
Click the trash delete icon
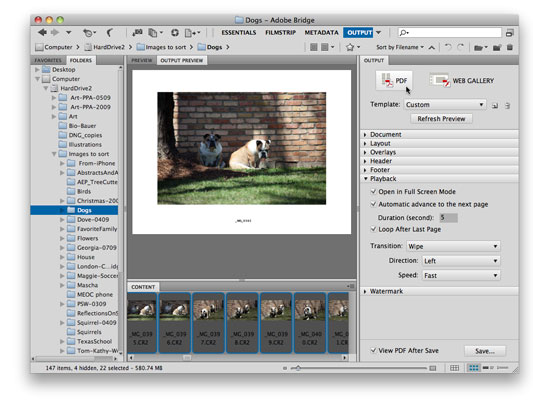[x=510, y=47]
